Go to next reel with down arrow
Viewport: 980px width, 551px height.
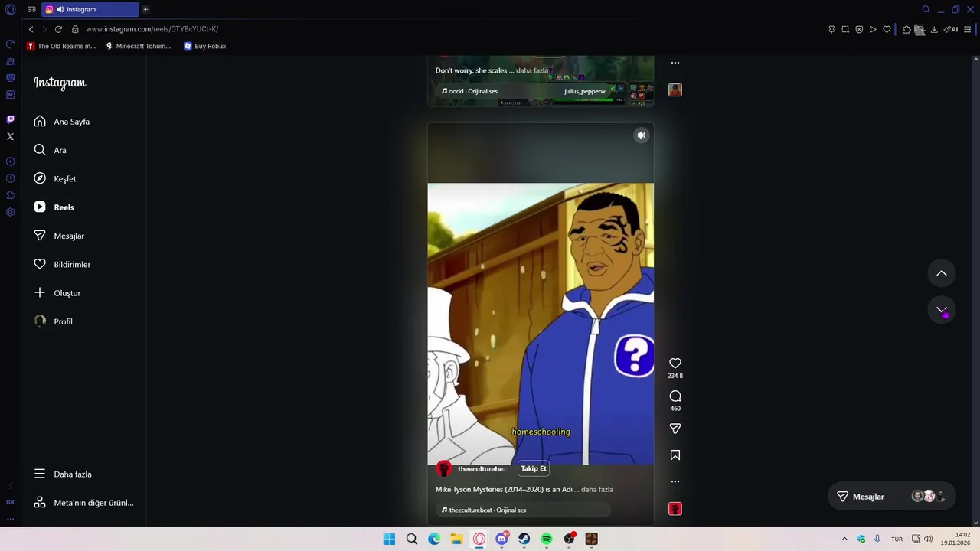click(942, 310)
